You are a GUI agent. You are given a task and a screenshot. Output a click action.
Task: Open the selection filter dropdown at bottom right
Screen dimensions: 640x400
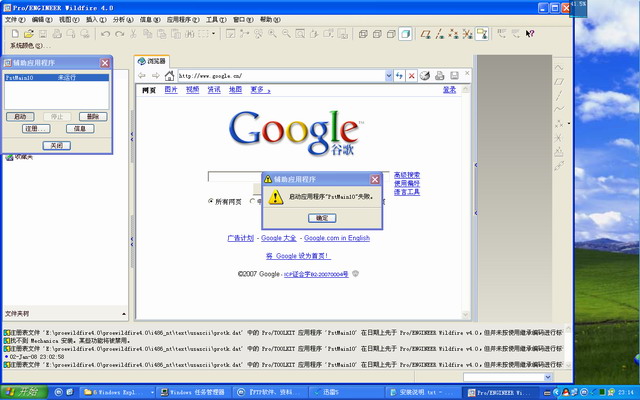coord(548,377)
